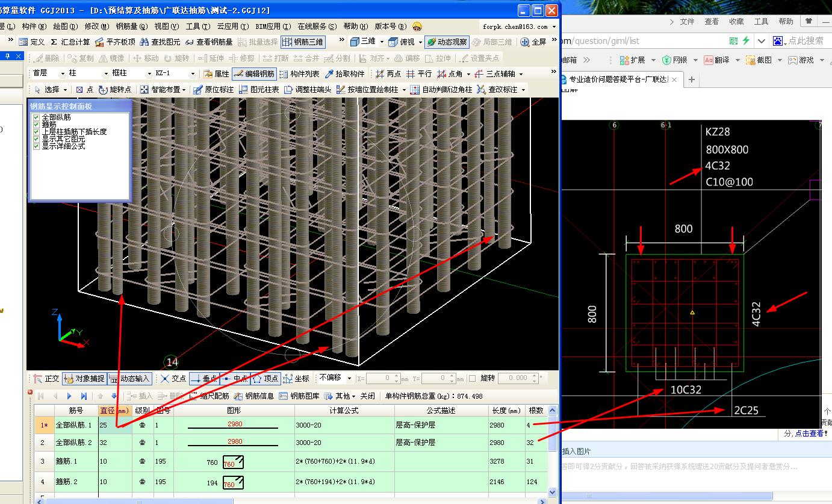Click 点击查看 link in browser
Screen dimensions: 832x504
810,433
